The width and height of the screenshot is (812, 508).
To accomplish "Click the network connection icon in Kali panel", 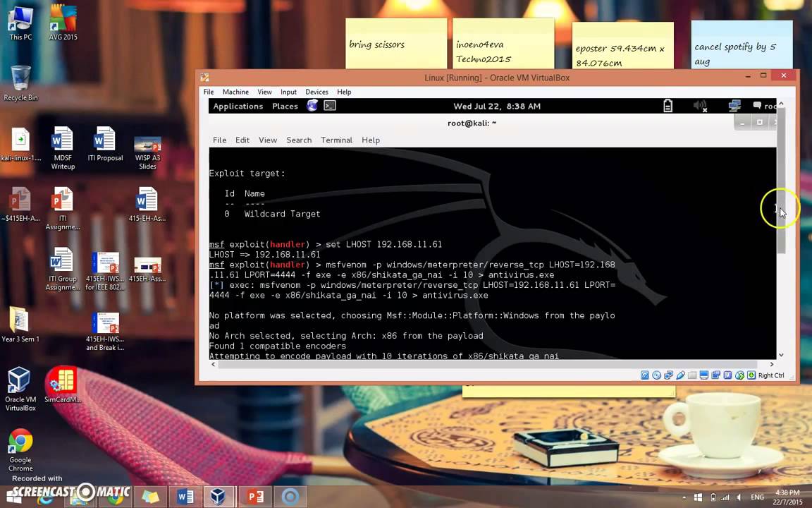I will (x=734, y=106).
